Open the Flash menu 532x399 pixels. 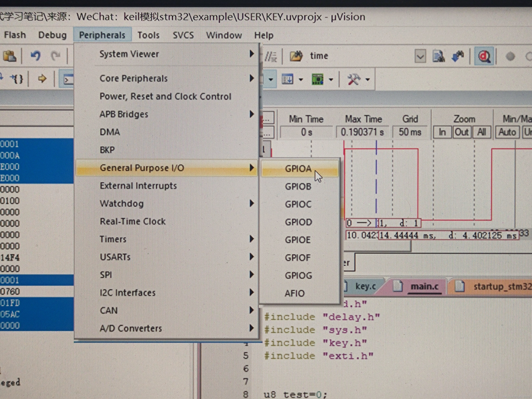pyautogui.click(x=15, y=35)
